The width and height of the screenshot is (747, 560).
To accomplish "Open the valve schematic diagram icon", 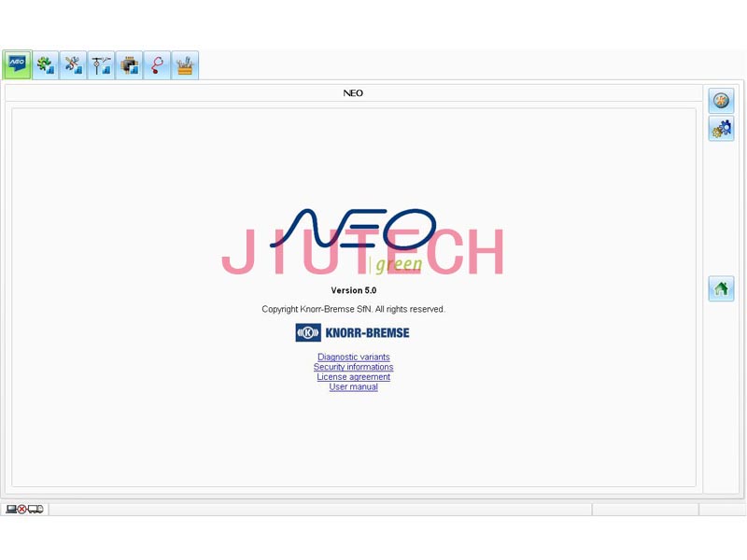I will [x=101, y=64].
